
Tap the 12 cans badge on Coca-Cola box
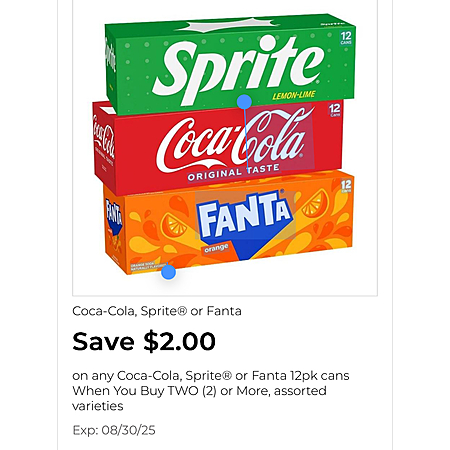(x=335, y=110)
